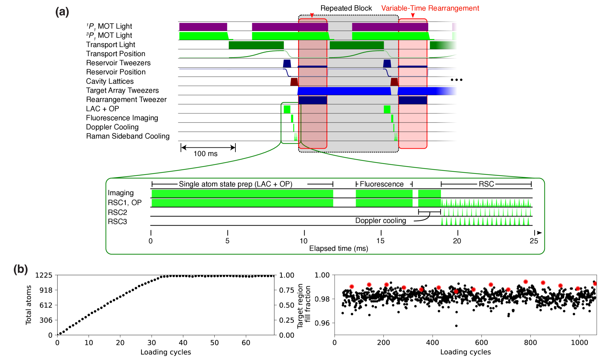Click the 'Transport Light' label
Viewport: 605px width, 364px height.
[x=110, y=44]
